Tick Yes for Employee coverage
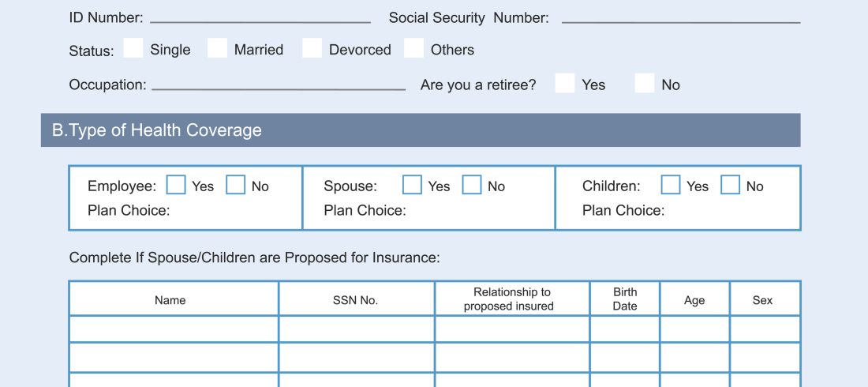Screen dimensions: 868x387 (176, 185)
